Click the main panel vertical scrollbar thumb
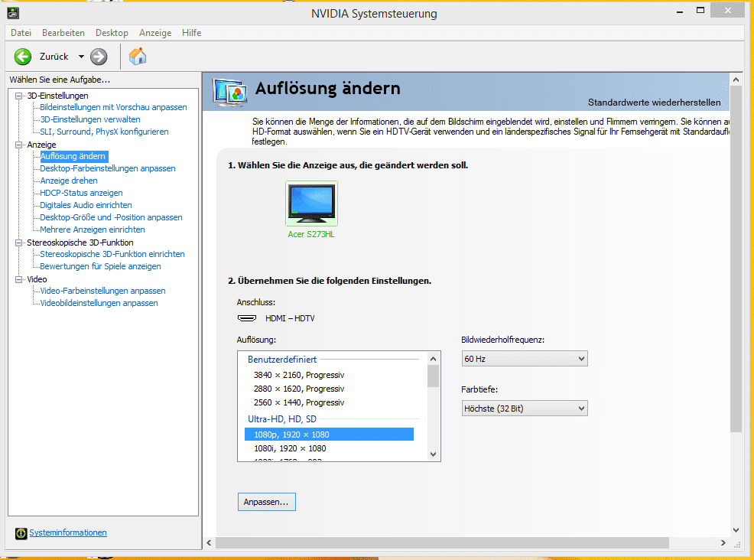The image size is (754, 560). (x=736, y=259)
